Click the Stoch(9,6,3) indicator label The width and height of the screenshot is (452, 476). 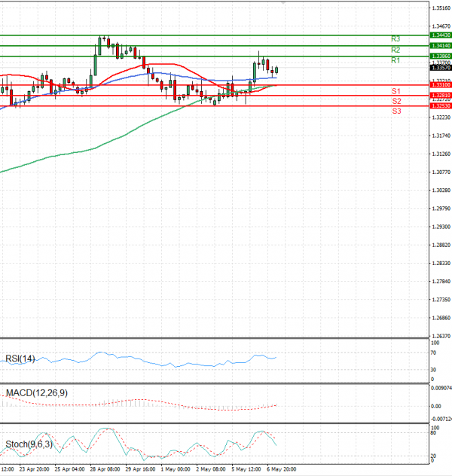pos(29,444)
